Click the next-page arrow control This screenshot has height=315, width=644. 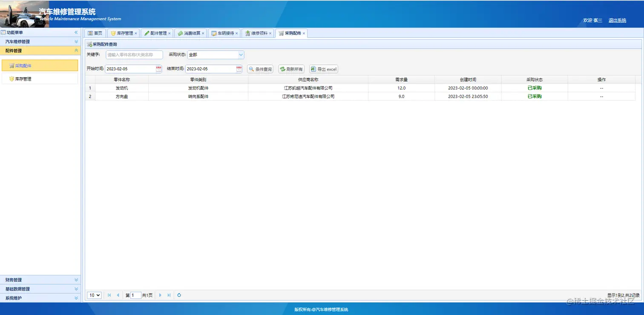point(160,295)
